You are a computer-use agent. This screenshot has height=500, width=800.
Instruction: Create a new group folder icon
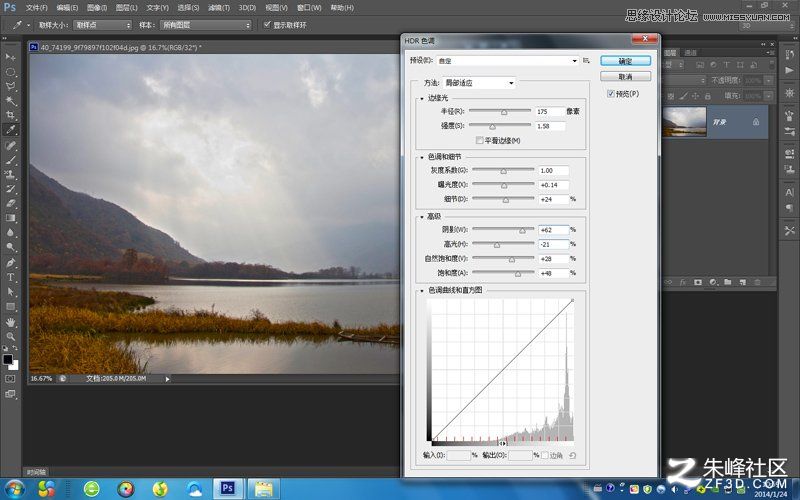(728, 282)
